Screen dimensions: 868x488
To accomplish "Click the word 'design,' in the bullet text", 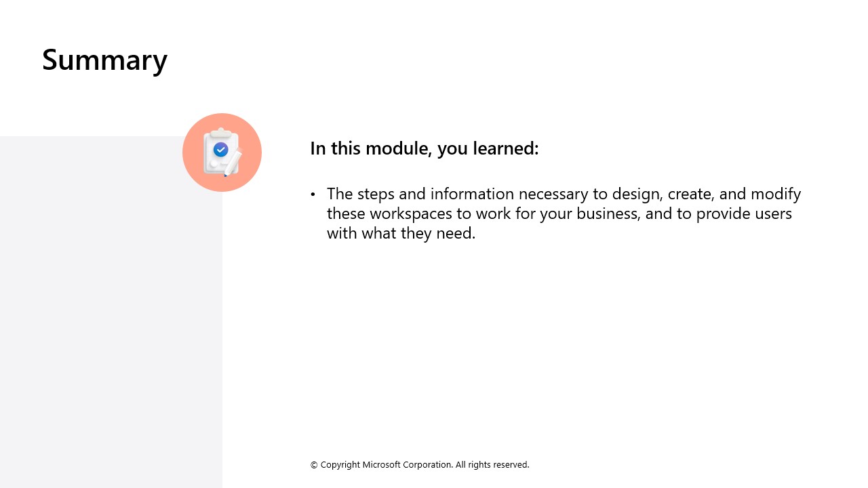I will pyautogui.click(x=637, y=194).
